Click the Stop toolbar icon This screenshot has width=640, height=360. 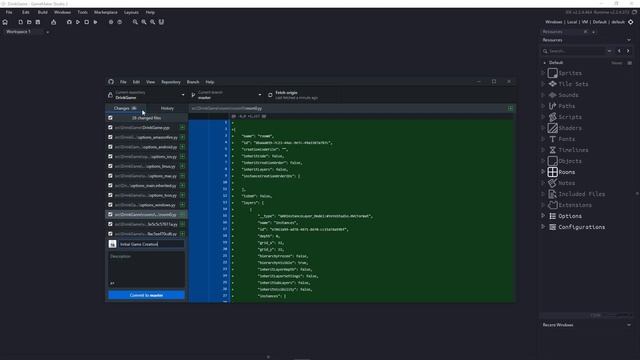tap(87, 22)
